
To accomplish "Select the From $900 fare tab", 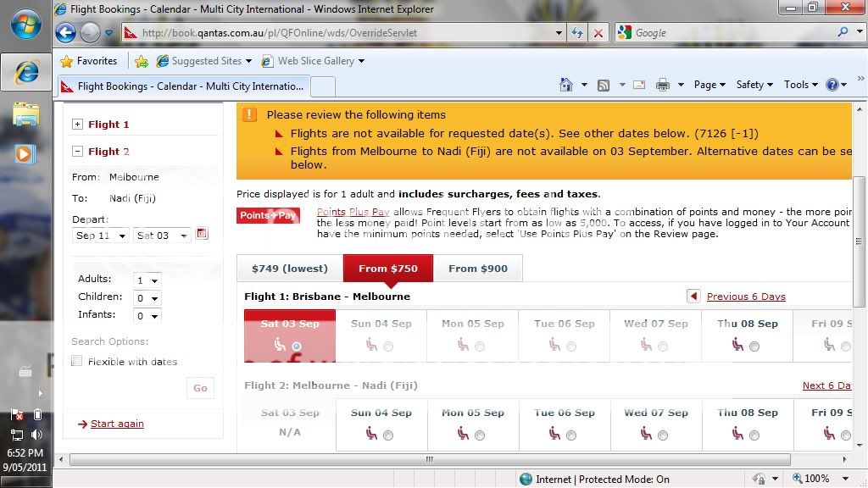I will [x=478, y=269].
